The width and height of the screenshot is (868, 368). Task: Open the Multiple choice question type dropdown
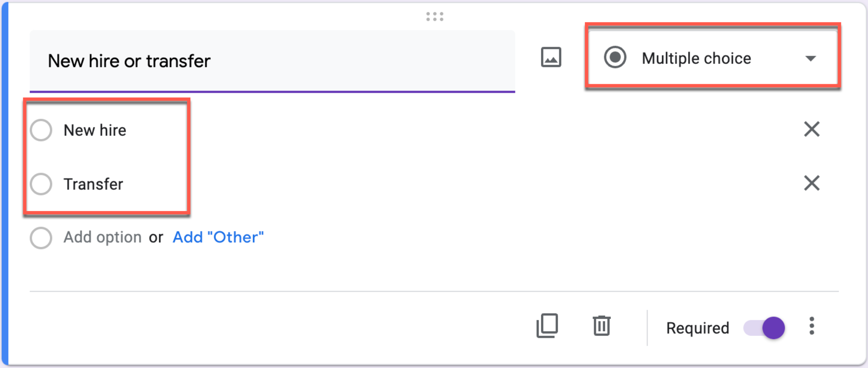[713, 58]
